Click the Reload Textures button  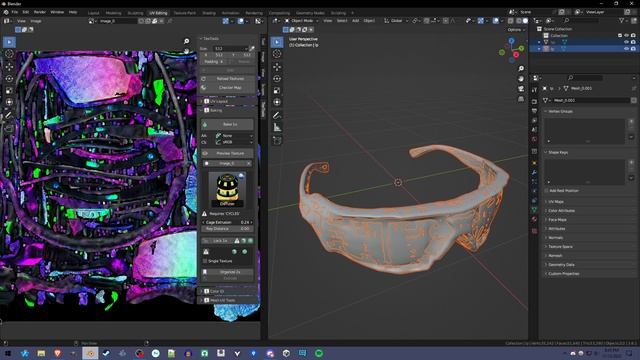227,79
